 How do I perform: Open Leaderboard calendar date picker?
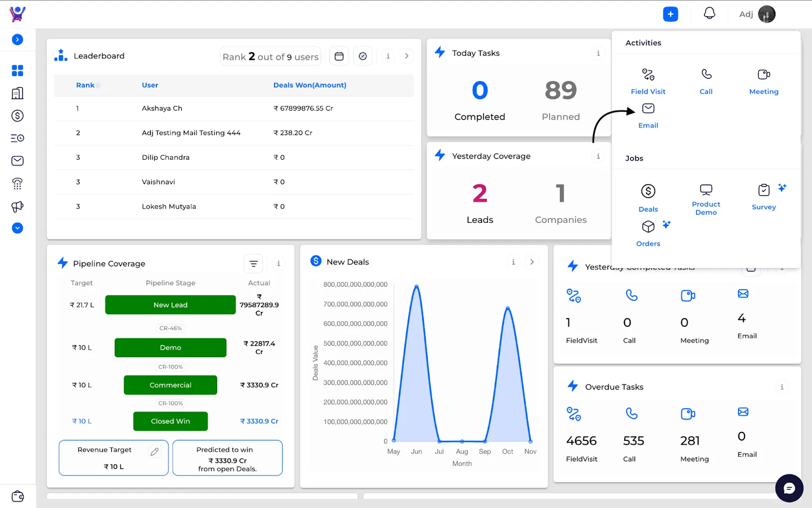click(x=339, y=56)
